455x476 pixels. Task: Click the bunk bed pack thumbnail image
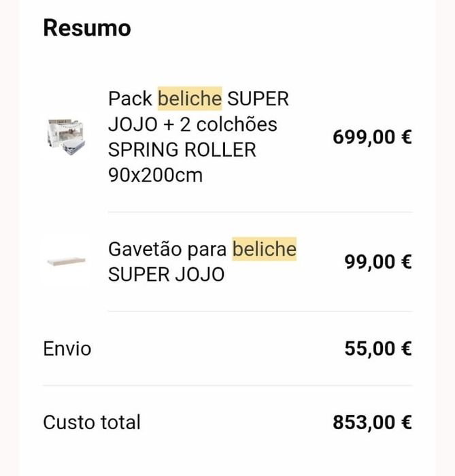tap(64, 137)
